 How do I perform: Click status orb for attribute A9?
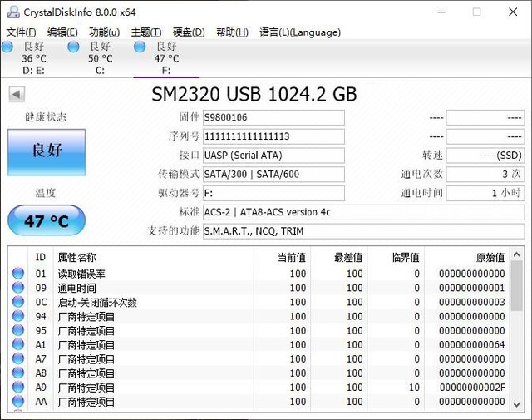tap(18, 387)
